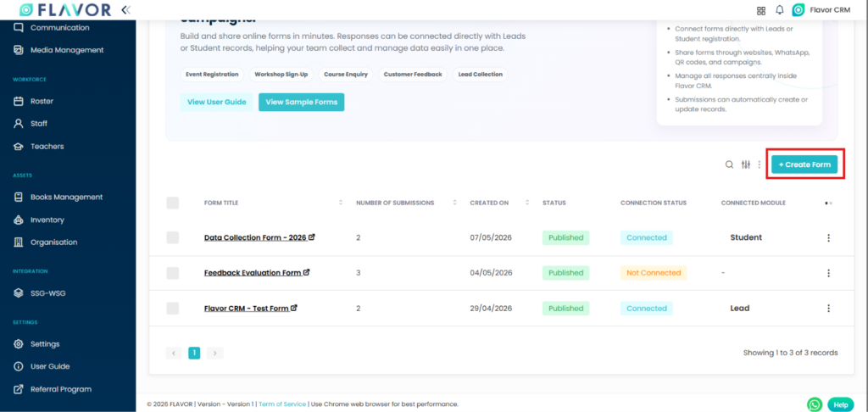Open WhatsApp chat icon at bottom
Image resolution: width=868 pixels, height=412 pixels.
(x=815, y=405)
